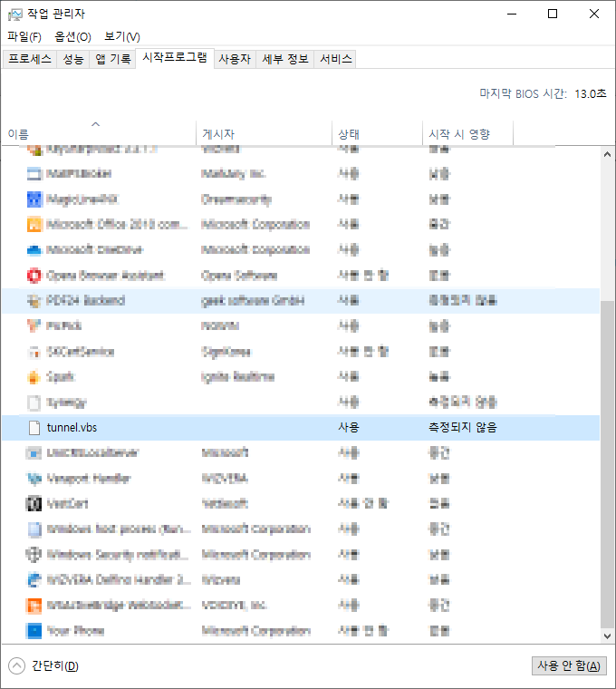Switch to the 서비스 tab
The width and height of the screenshot is (616, 689).
pos(335,59)
